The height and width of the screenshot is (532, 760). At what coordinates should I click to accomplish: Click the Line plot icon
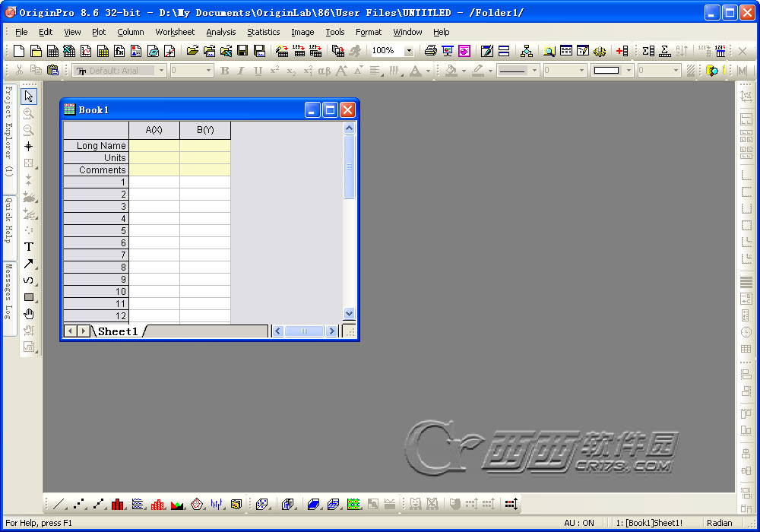click(x=59, y=504)
